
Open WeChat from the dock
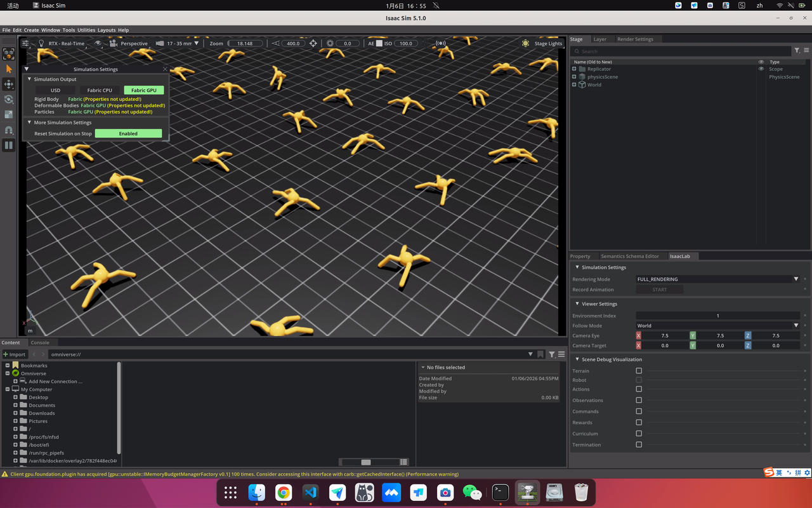click(x=472, y=492)
